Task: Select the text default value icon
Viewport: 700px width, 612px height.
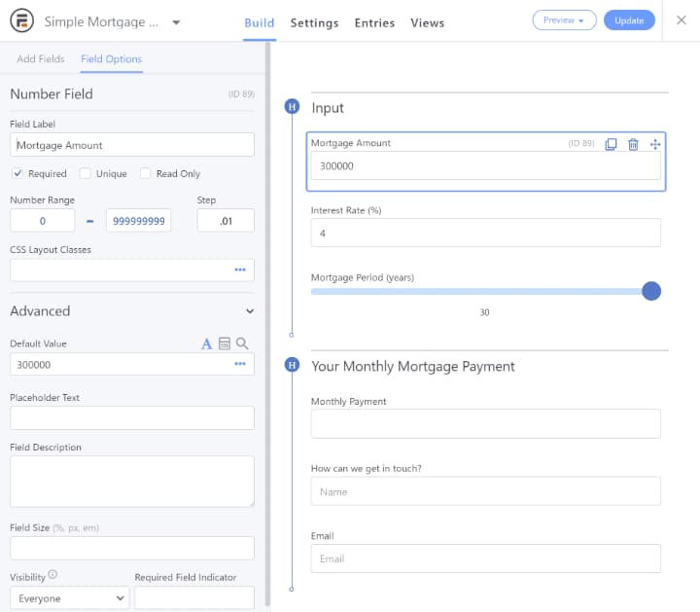Action: [206, 343]
